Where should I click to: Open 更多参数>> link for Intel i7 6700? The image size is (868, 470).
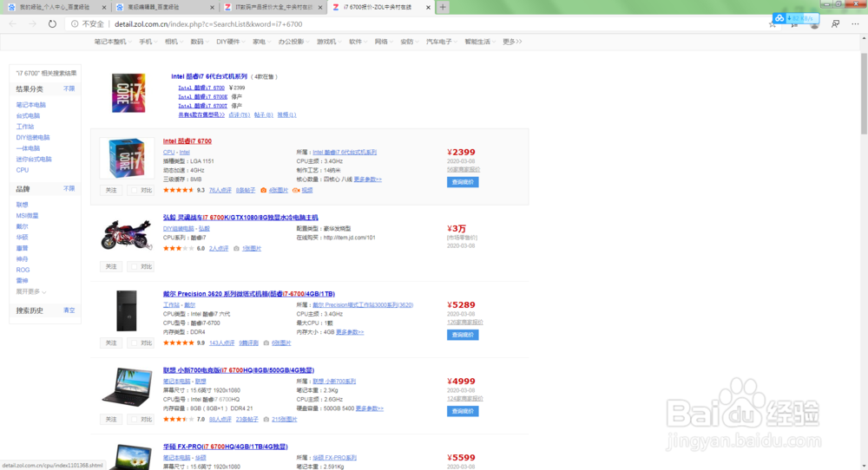pyautogui.click(x=367, y=180)
